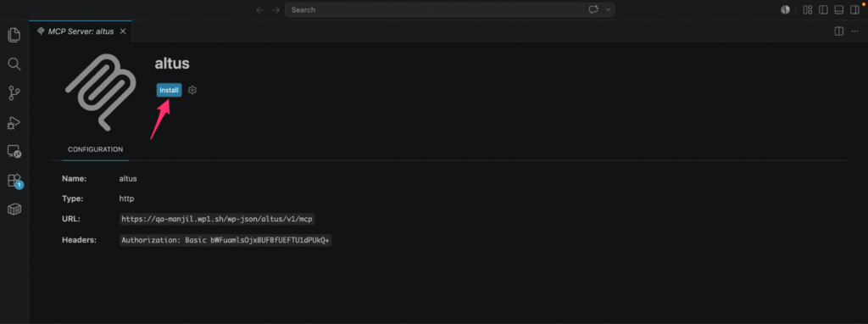Open the Source Control view
This screenshot has width=868, height=324.
(x=14, y=93)
